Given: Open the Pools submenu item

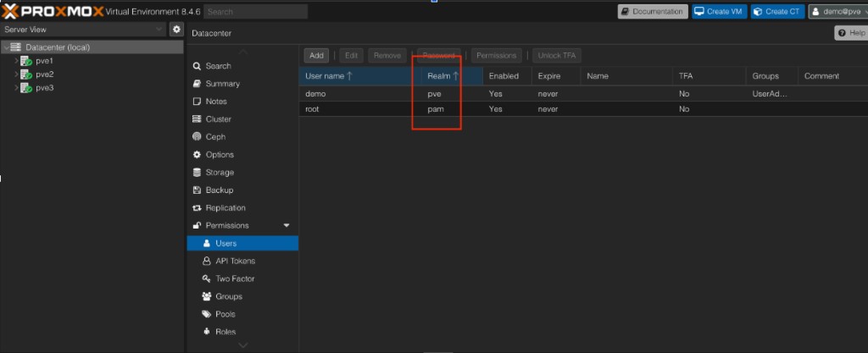Looking at the screenshot, I should 242,314.
